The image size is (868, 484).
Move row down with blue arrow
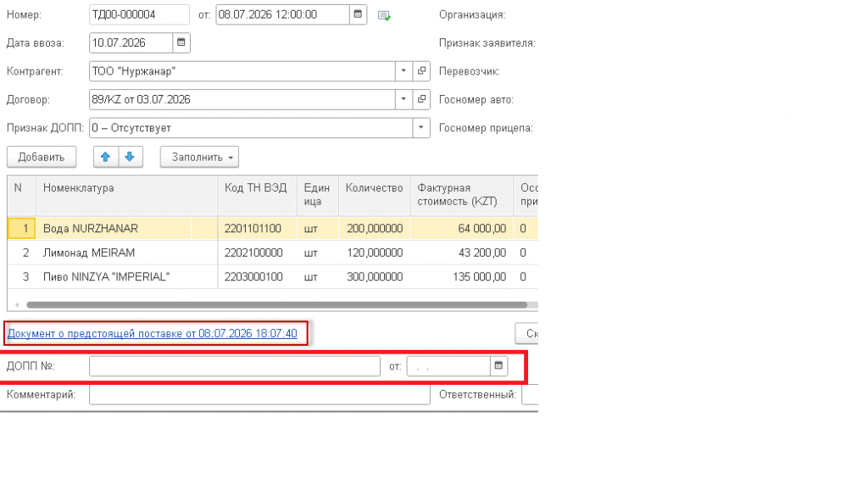tap(130, 157)
